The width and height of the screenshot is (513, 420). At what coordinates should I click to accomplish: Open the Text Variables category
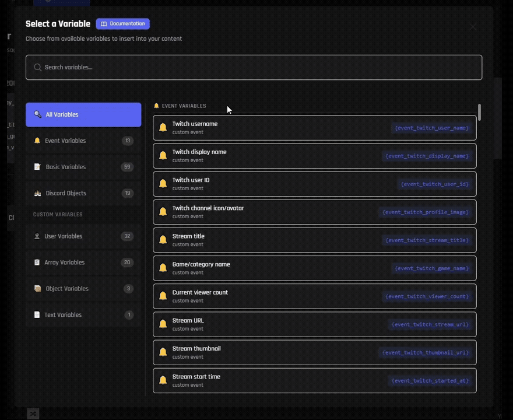coord(83,315)
